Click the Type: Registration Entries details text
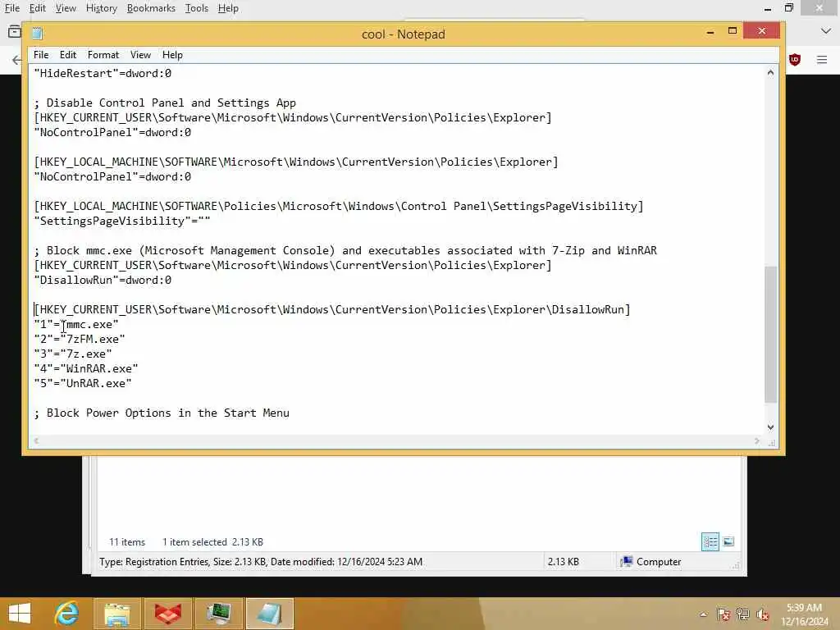Viewport: 840px width, 630px height. click(261, 561)
